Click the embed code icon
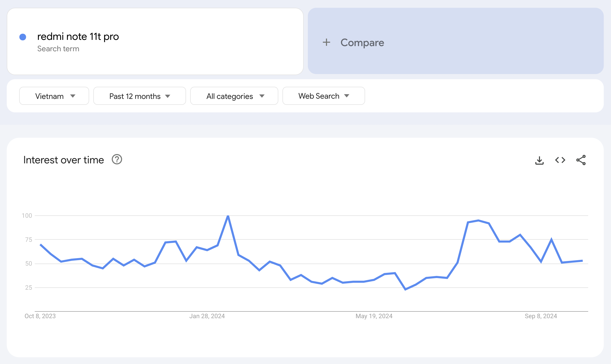The width and height of the screenshot is (611, 364). (560, 160)
